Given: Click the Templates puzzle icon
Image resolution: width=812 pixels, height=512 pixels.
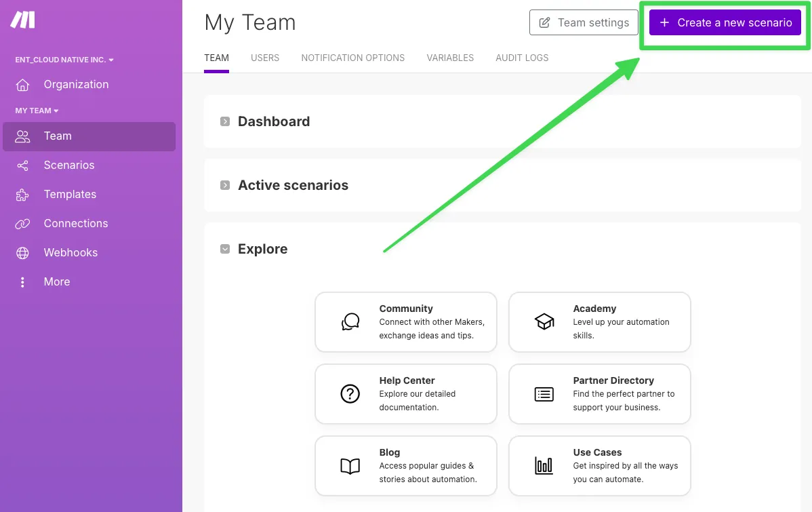Looking at the screenshot, I should coord(22,195).
